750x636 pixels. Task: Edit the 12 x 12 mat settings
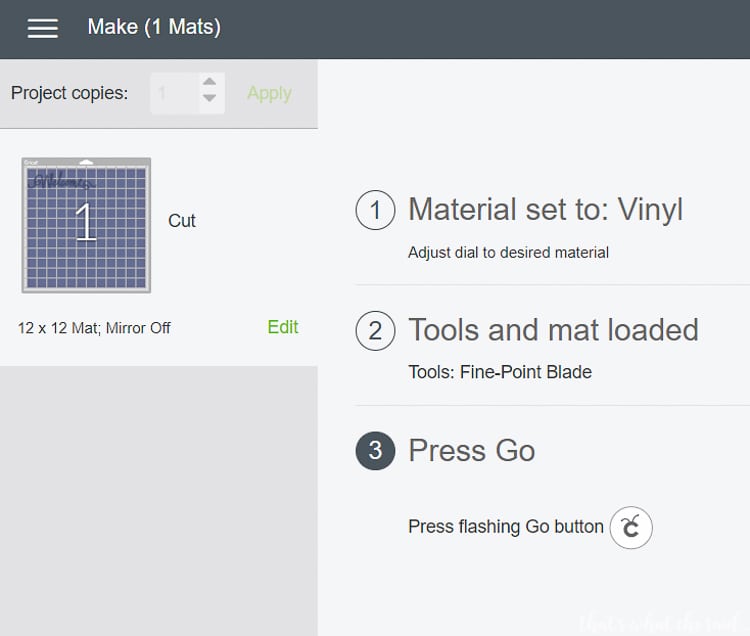click(x=283, y=327)
